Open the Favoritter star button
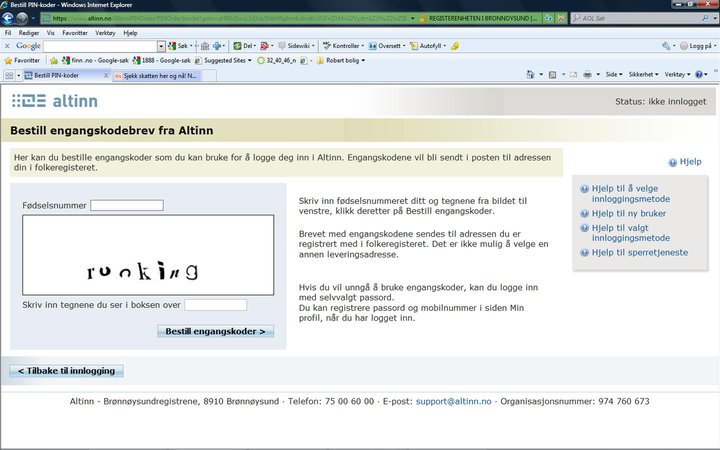The height and width of the screenshot is (450, 720). click(22, 60)
